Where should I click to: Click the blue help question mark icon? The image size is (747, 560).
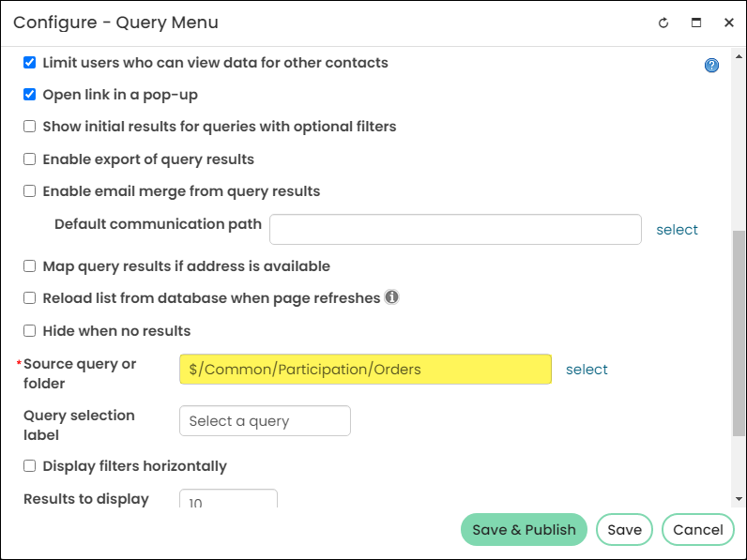tap(711, 66)
